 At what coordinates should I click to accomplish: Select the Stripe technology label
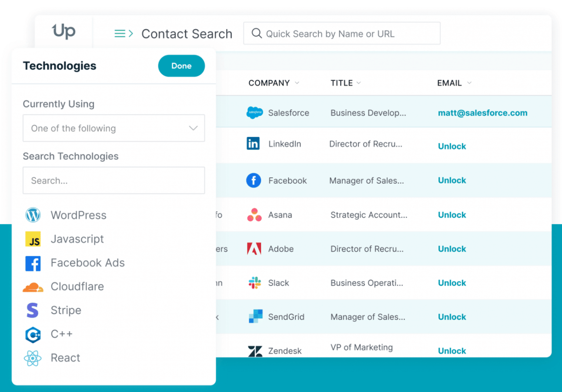click(66, 310)
